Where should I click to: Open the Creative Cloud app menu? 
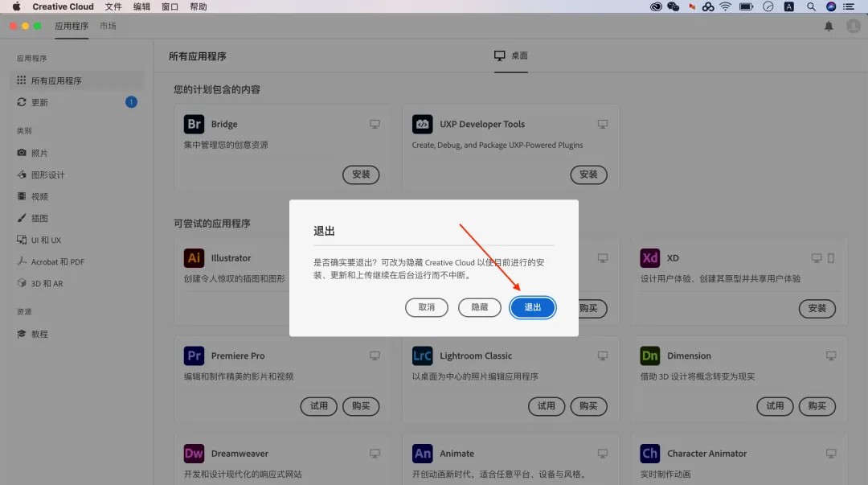(x=63, y=6)
